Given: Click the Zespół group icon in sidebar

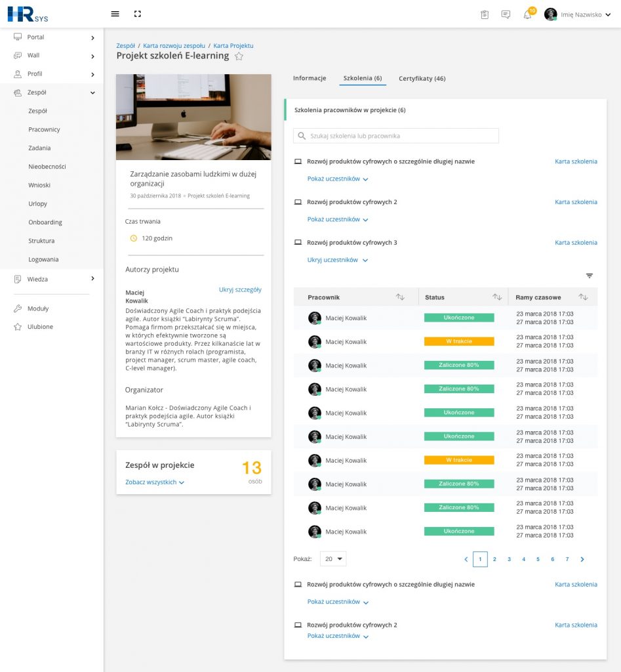Looking at the screenshot, I should (x=18, y=92).
